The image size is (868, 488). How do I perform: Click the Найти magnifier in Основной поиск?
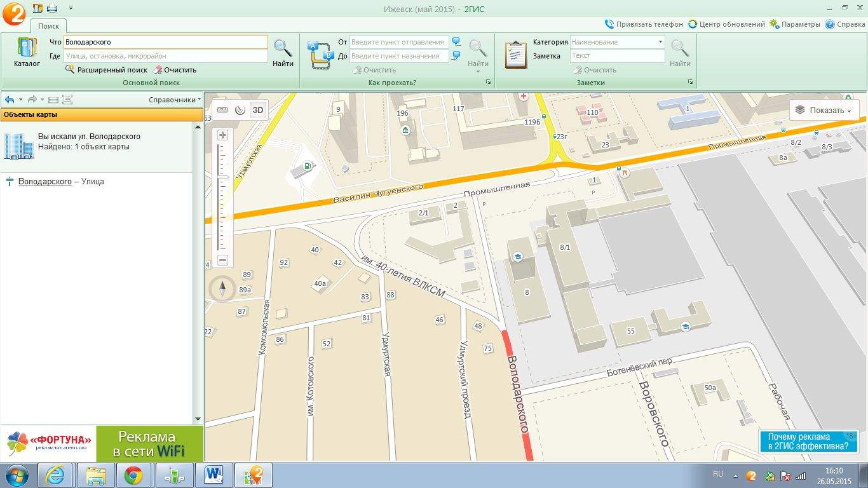click(283, 53)
